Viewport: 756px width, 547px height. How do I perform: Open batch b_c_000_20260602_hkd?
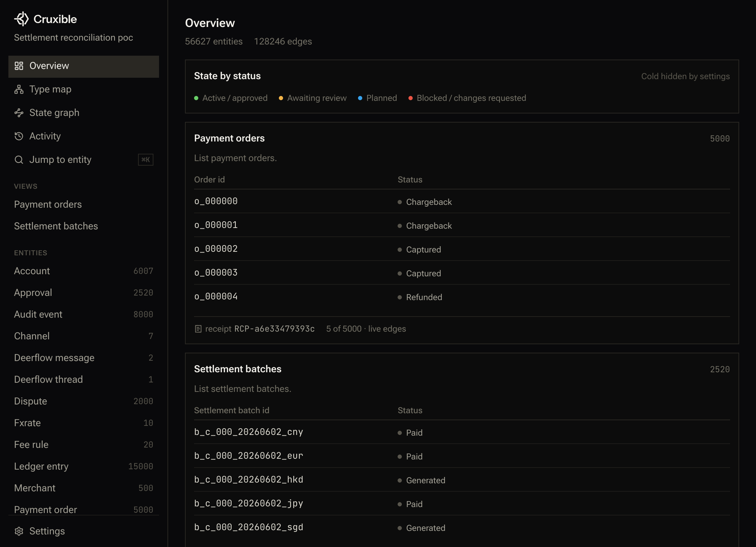462,480
